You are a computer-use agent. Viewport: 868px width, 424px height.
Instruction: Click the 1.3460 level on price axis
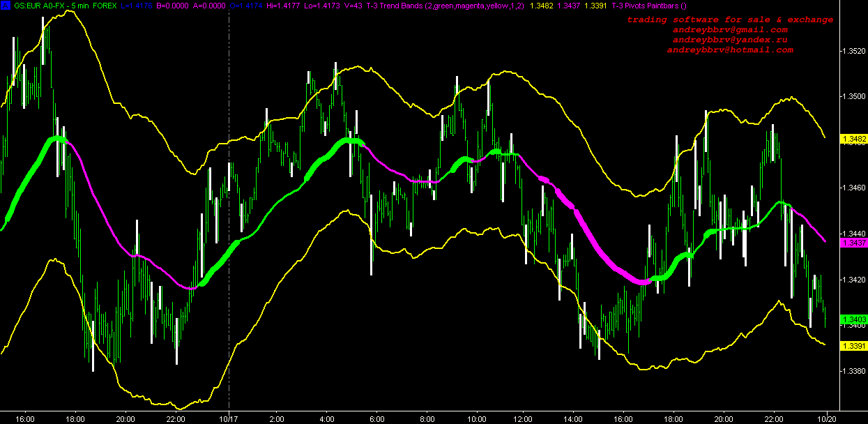coord(854,188)
